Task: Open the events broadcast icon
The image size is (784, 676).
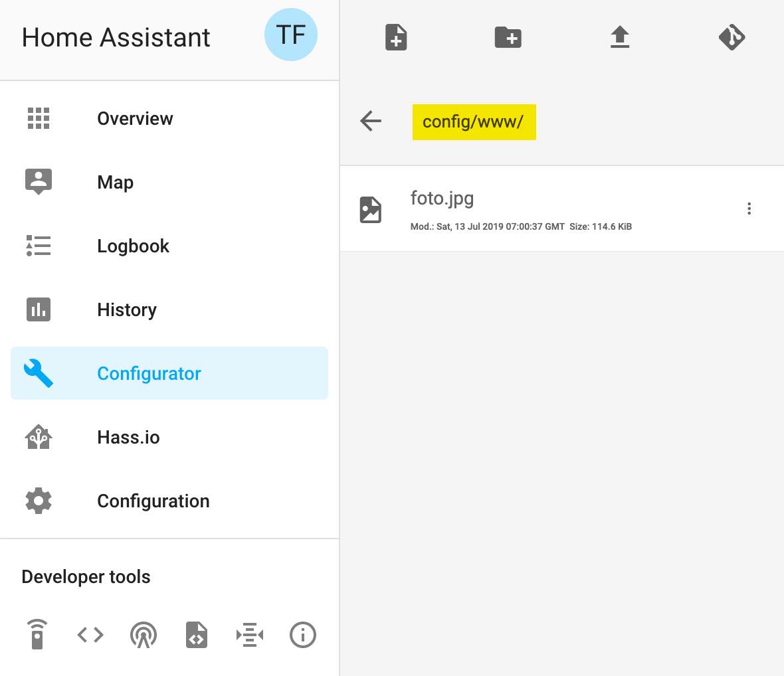Action: (144, 635)
